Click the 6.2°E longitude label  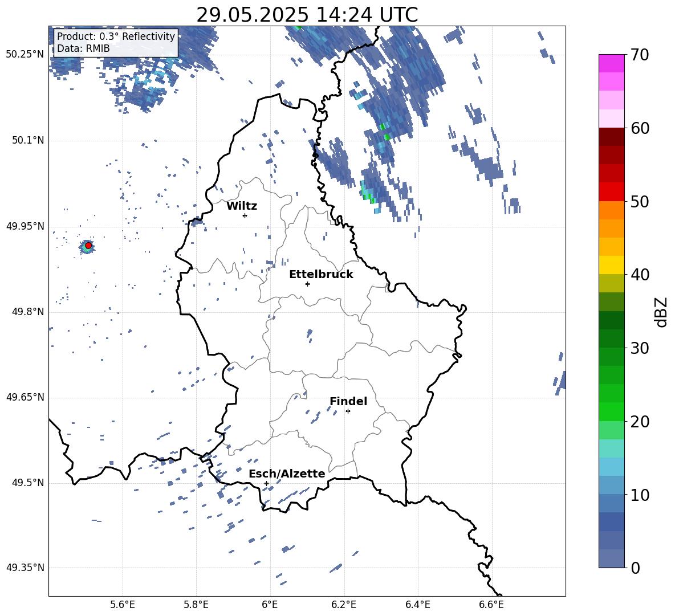pos(344,605)
